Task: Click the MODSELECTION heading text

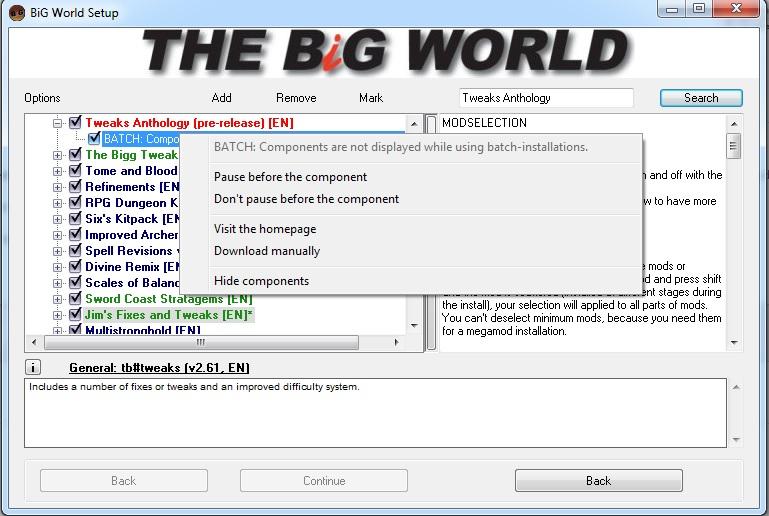Action: 484,123
